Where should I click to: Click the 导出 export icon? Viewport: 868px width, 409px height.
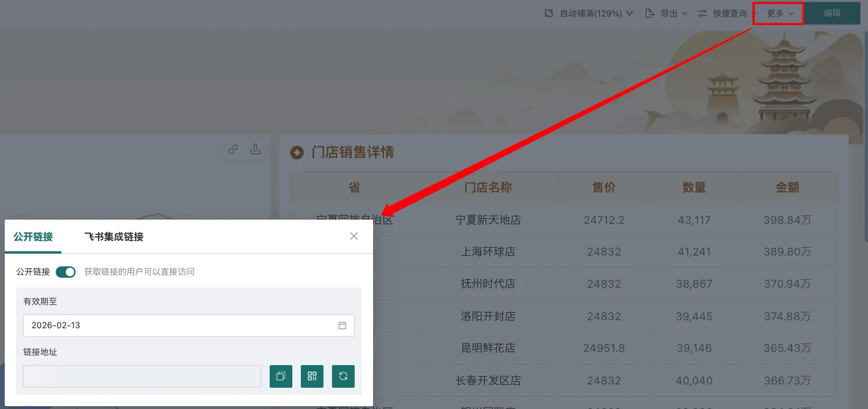[x=650, y=13]
